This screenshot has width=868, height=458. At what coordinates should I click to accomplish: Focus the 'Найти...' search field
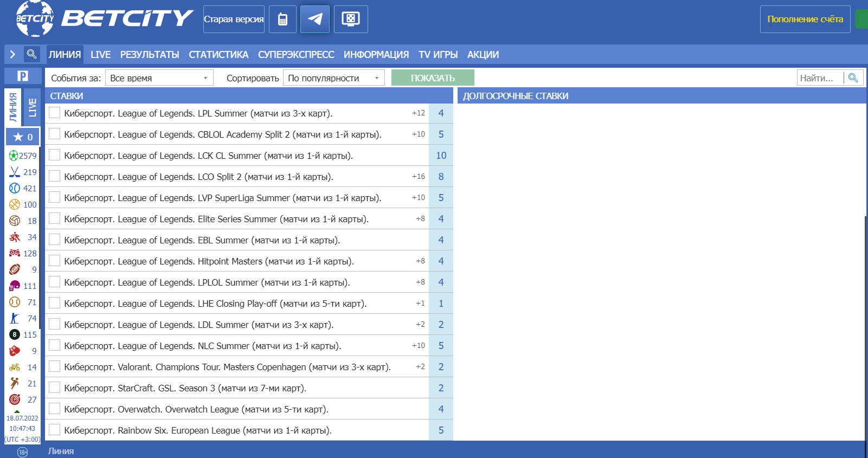tap(820, 78)
